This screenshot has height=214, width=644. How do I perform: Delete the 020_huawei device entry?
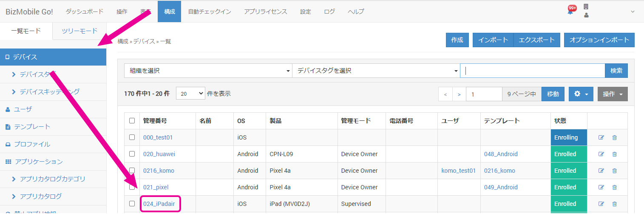point(614,154)
